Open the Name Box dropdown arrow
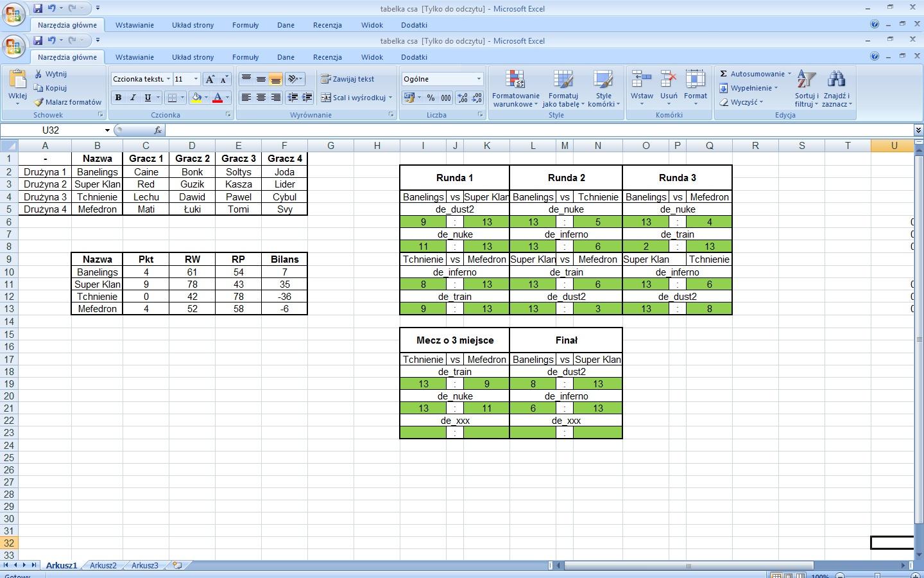Viewport: 924px width, 578px height. coord(107,130)
